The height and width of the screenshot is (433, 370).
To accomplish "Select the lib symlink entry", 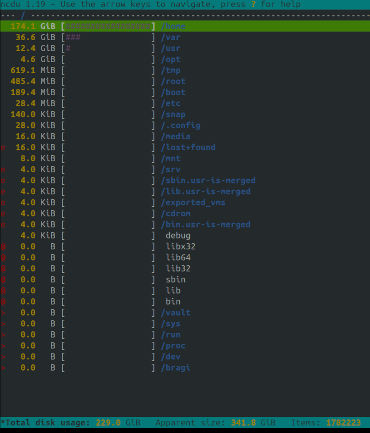I will (173, 290).
